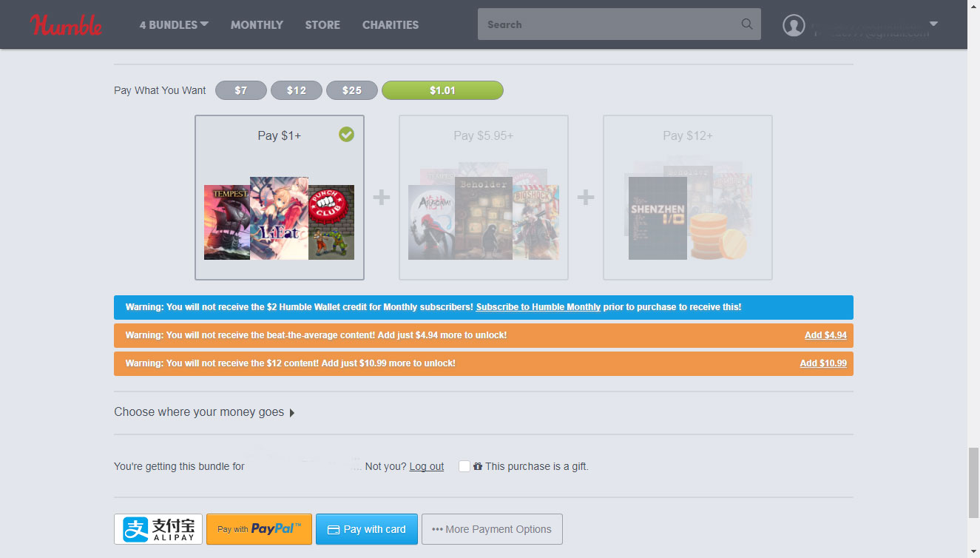Click the 'Pay $1+' tier heading
Viewport: 980px width, 558px height.
(x=280, y=135)
